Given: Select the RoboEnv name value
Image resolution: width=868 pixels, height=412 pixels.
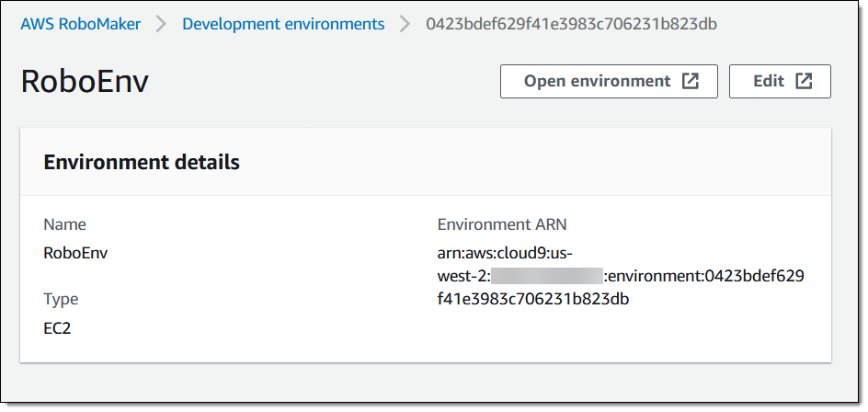Looking at the screenshot, I should [x=75, y=253].
